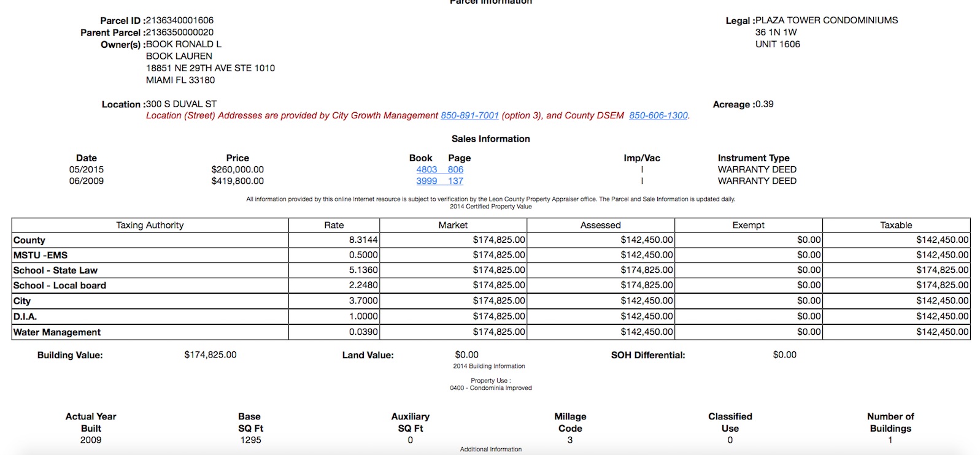The image size is (980, 455).
Task: Click sale price $260,000.00
Action: [237, 169]
